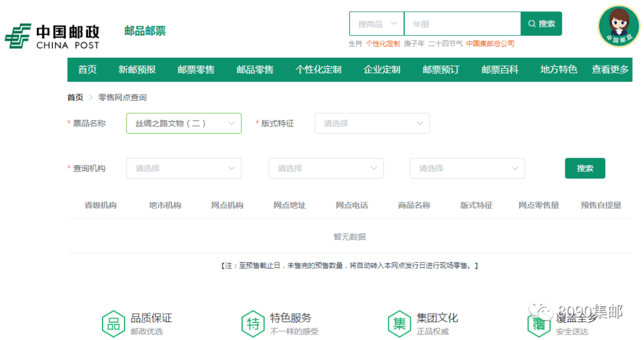Screen dimensions: 644x340
Task: Open the 版式特征 请选择 dropdown
Action: pyautogui.click(x=372, y=123)
